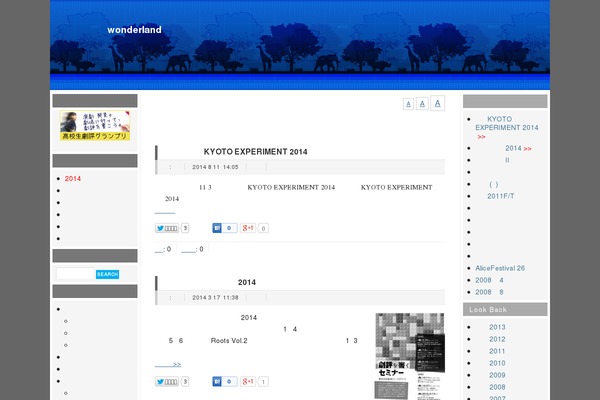Open Look Back 2010 link
Screen dimensions: 600x400
(x=497, y=363)
